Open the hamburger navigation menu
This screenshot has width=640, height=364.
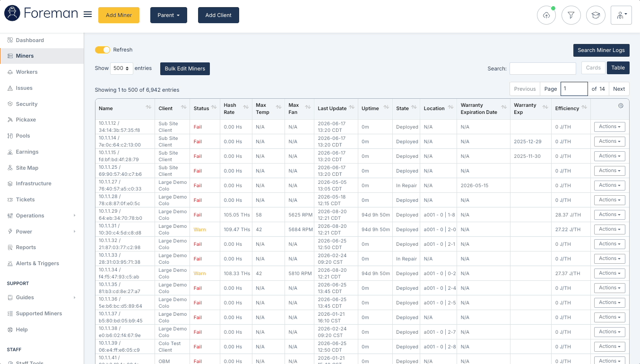(87, 14)
